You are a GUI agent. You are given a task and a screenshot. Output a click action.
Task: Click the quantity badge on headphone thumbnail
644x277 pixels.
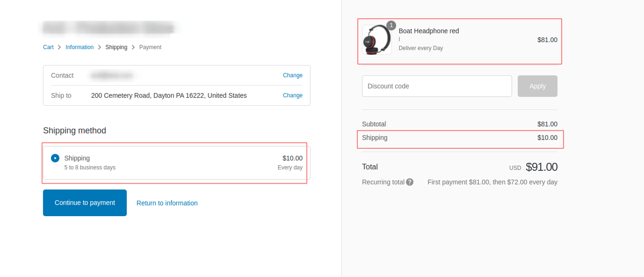coord(391,25)
